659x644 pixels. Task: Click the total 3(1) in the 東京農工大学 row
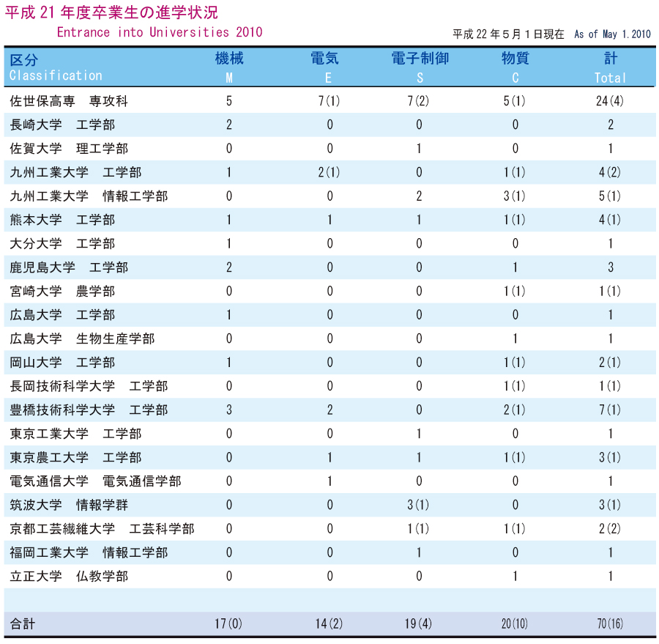point(610,457)
